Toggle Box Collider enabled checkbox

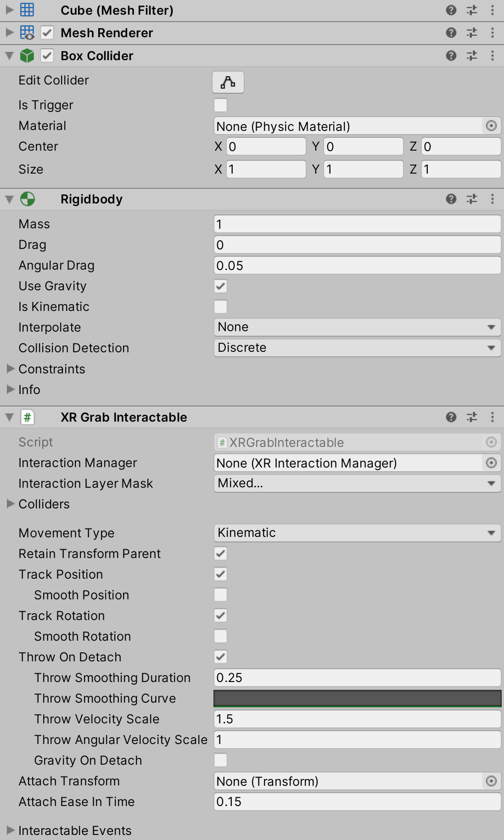[47, 56]
